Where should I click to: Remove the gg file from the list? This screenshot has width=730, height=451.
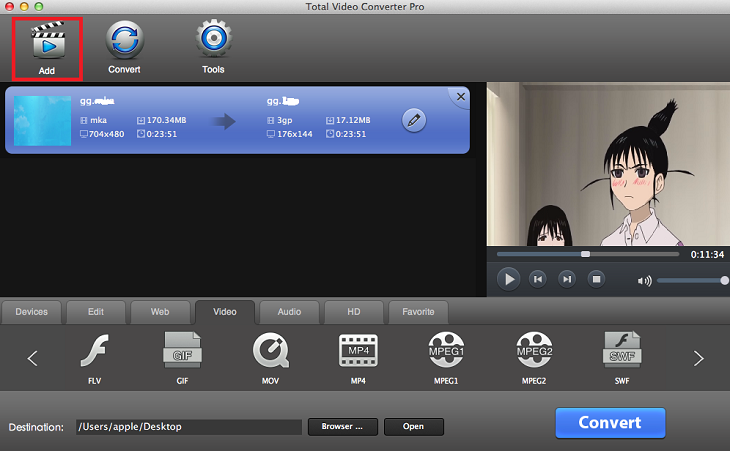point(460,96)
